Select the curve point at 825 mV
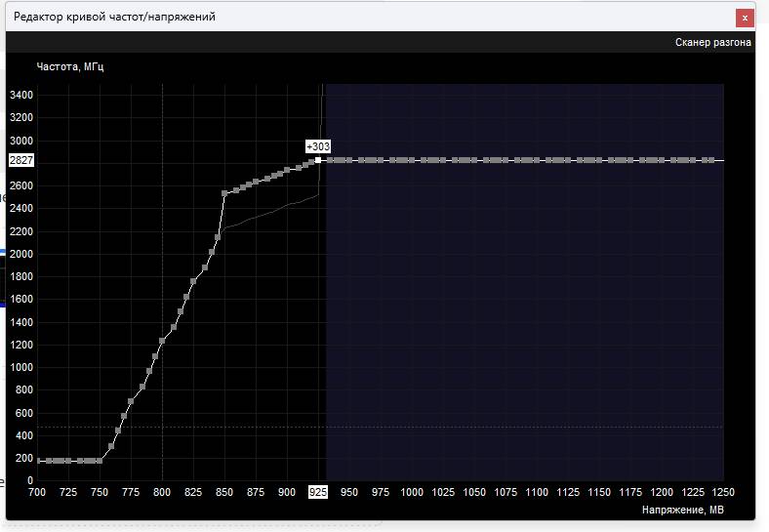 pyautogui.click(x=193, y=281)
